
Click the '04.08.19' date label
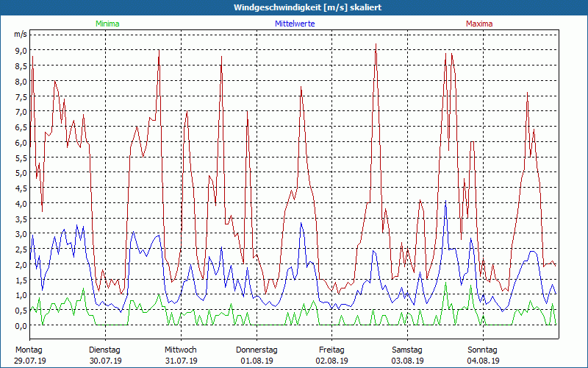coord(484,361)
